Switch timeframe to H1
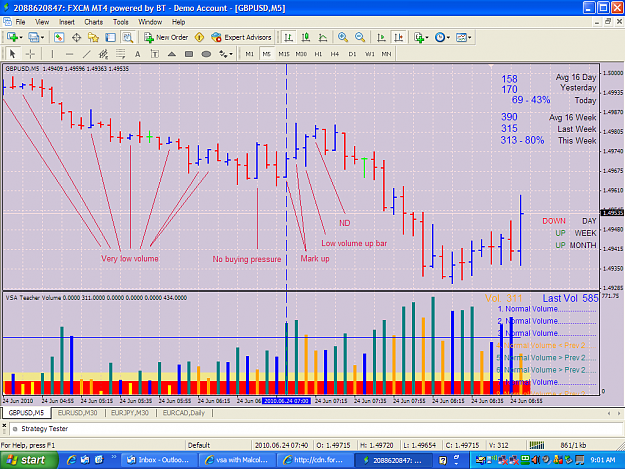 (x=318, y=54)
